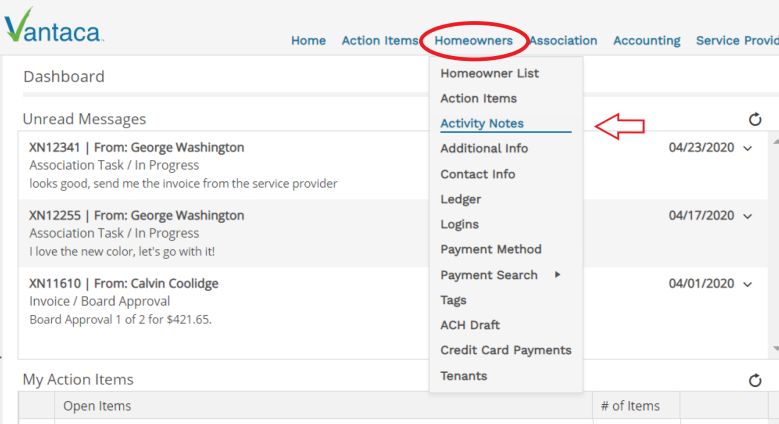Image resolution: width=779 pixels, height=424 pixels.
Task: Expand the 04/17/2020 message chevron
Action: 747,216
